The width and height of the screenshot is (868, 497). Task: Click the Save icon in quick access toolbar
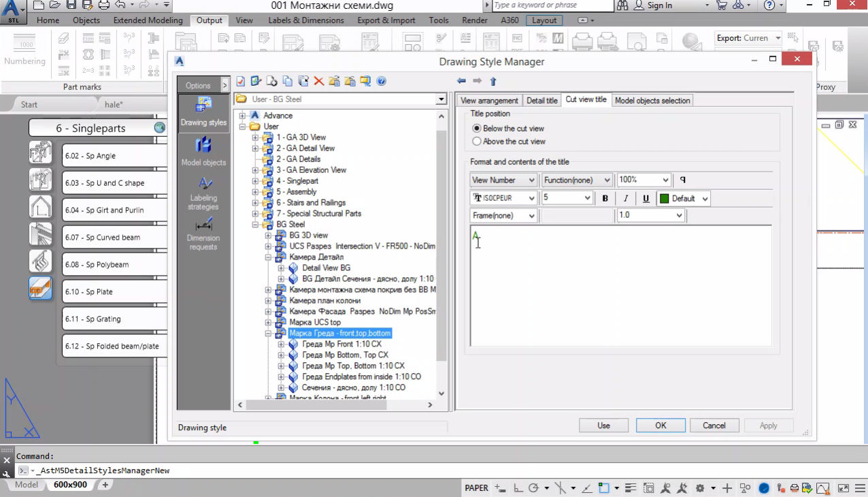click(x=72, y=5)
